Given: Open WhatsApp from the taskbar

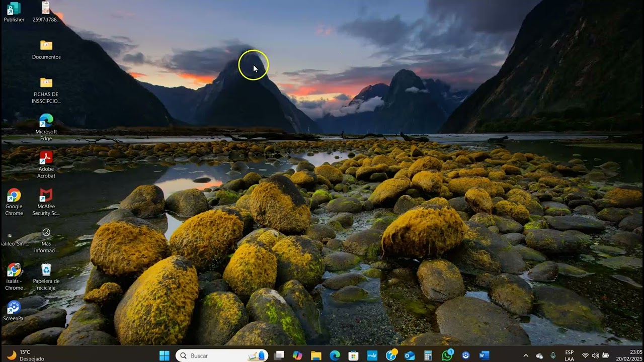Looking at the screenshot, I should pos(447,355).
